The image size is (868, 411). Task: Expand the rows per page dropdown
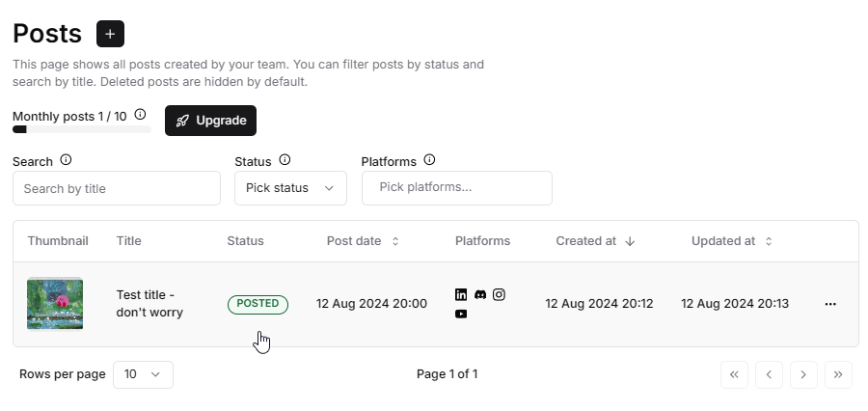pos(143,374)
